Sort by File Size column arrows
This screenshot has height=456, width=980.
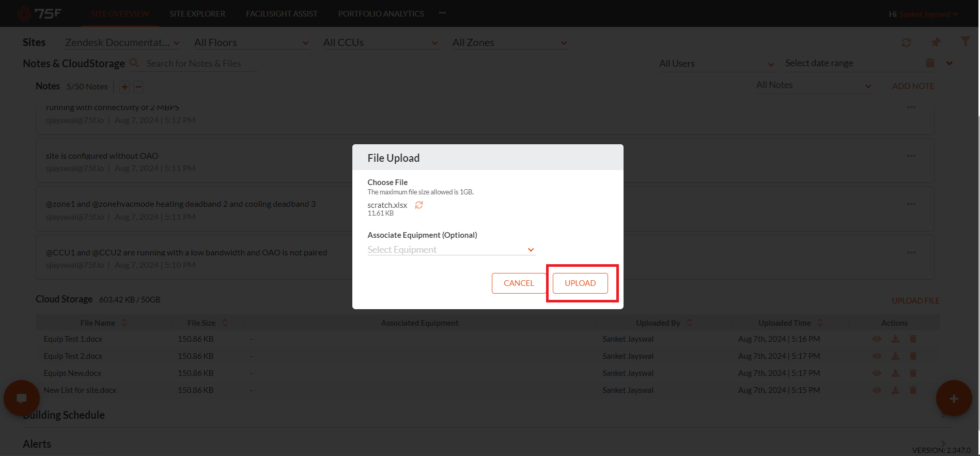pos(225,323)
